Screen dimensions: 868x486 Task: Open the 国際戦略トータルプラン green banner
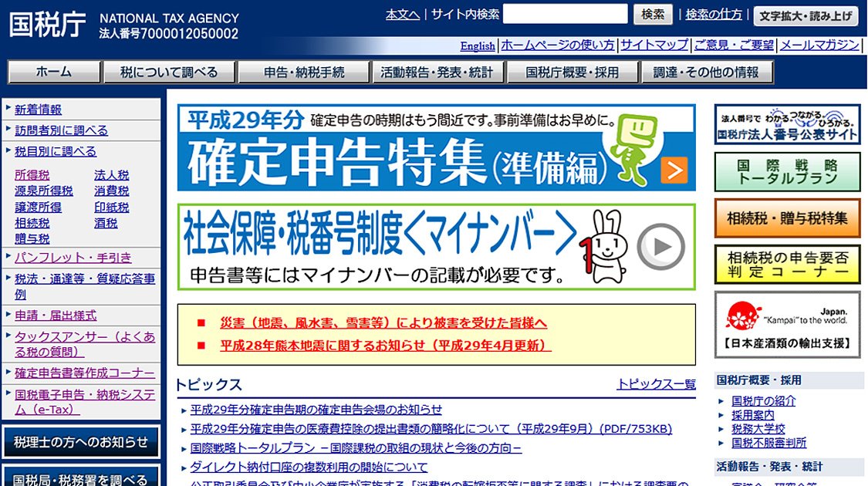click(787, 171)
